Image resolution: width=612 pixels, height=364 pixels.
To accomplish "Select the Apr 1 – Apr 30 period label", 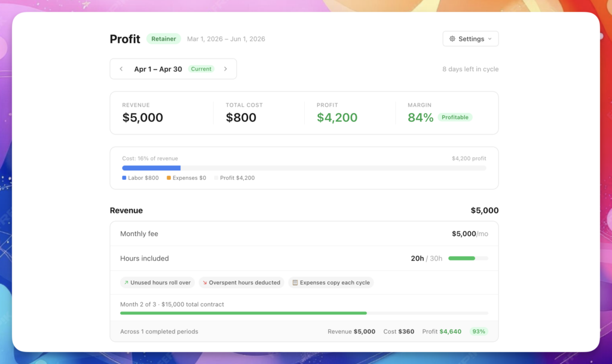I will [158, 69].
